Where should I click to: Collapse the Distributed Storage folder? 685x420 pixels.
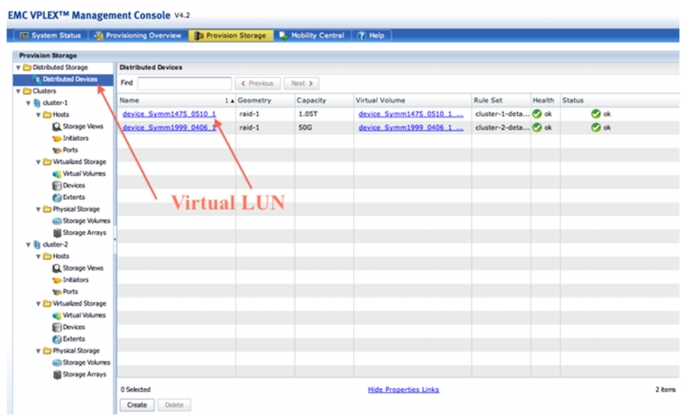coord(18,67)
